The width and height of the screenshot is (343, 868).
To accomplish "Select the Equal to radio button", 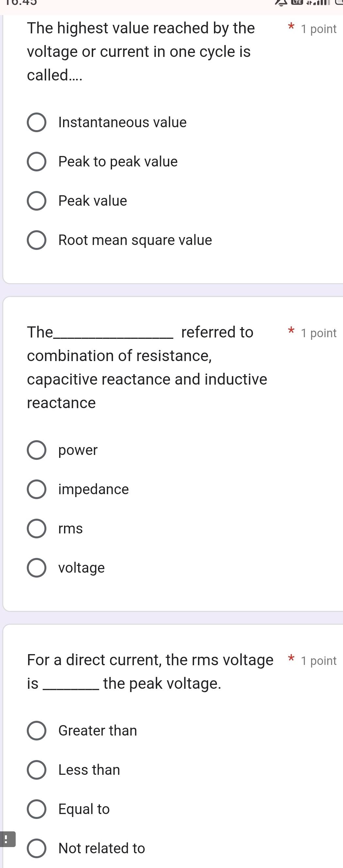I will 36,809.
